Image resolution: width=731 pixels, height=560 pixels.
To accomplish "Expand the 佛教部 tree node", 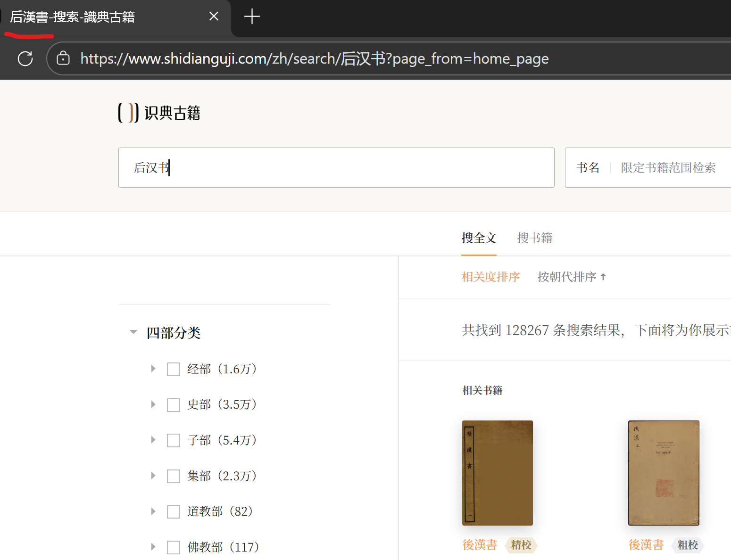I will [x=153, y=547].
